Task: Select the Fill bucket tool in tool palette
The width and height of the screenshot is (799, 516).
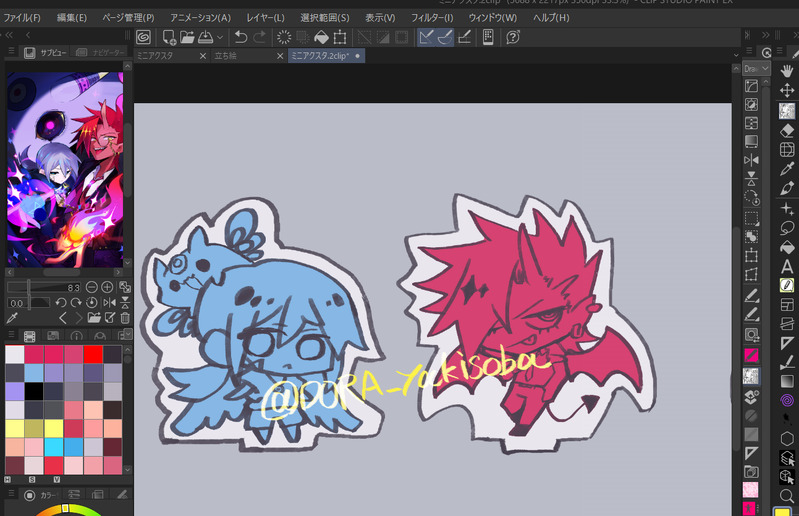Action: point(787,248)
